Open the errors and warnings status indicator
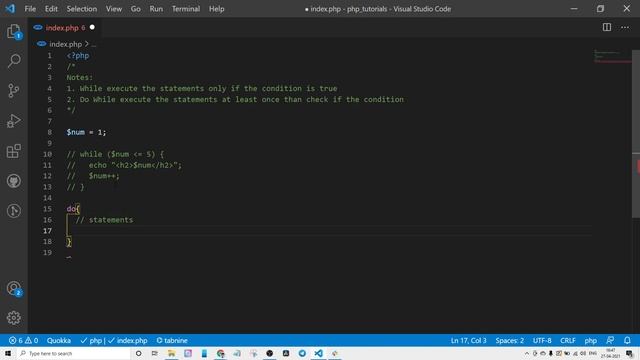This screenshot has width=640, height=360. (x=24, y=340)
